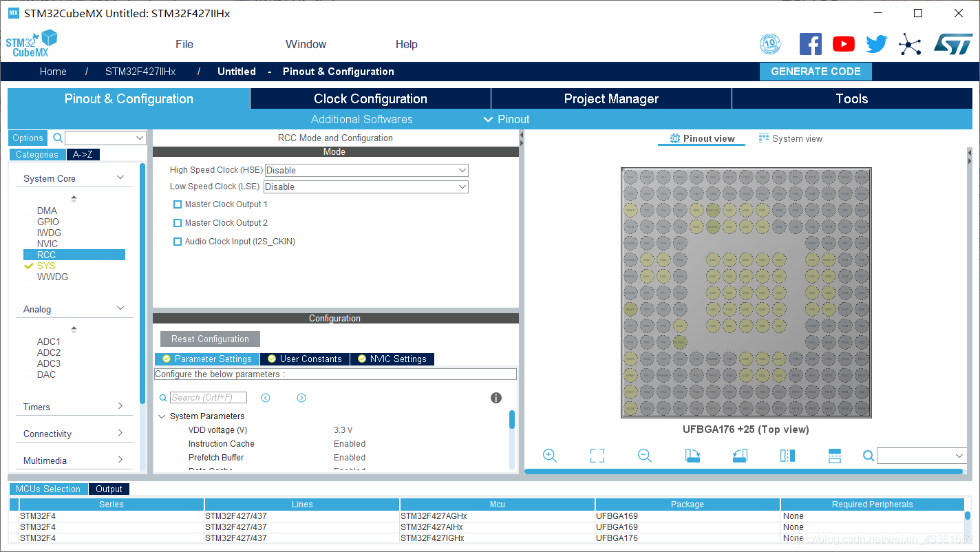Collapse the Analog category
This screenshot has height=552, width=980.
point(120,308)
